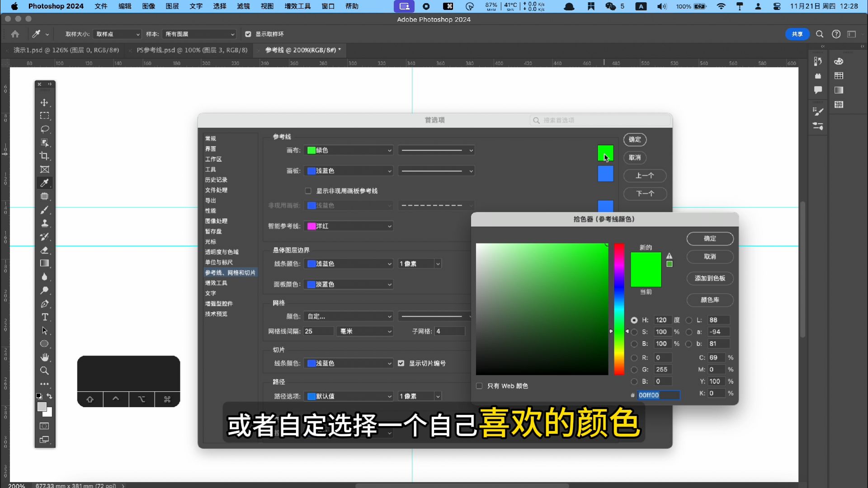Select the Crop tool

click(44, 156)
